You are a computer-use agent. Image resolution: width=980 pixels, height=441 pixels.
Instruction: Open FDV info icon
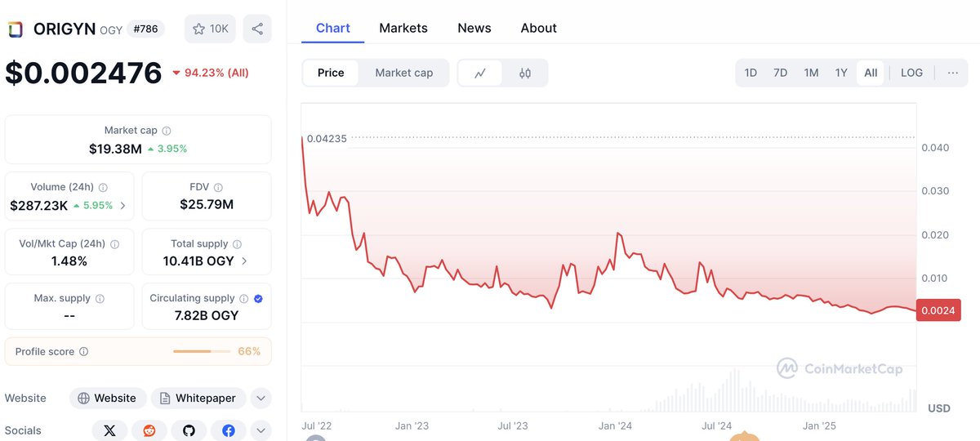(218, 187)
